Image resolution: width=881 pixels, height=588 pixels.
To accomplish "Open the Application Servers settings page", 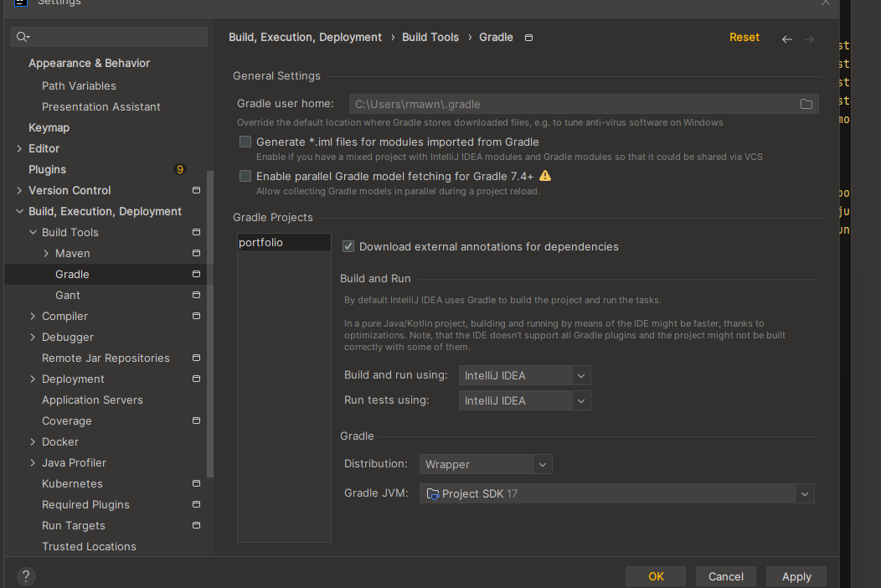I will click(92, 400).
